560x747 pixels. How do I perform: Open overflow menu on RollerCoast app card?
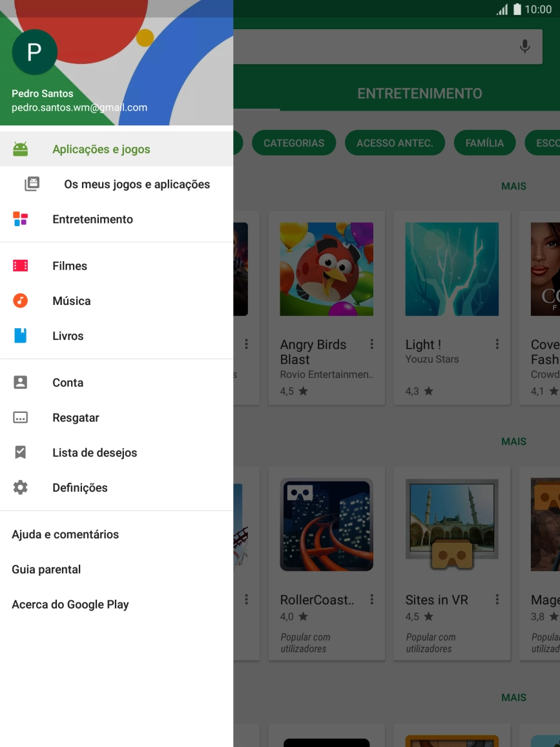tap(371, 600)
